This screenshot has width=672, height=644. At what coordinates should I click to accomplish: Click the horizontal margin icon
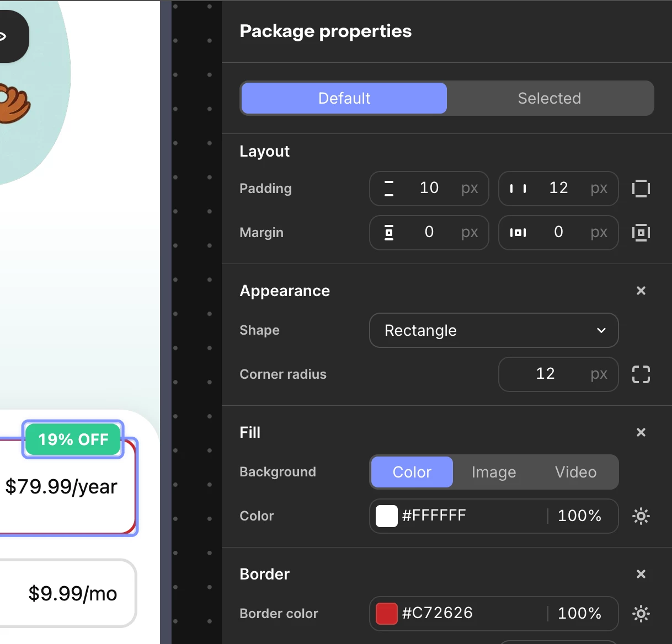coord(518,233)
